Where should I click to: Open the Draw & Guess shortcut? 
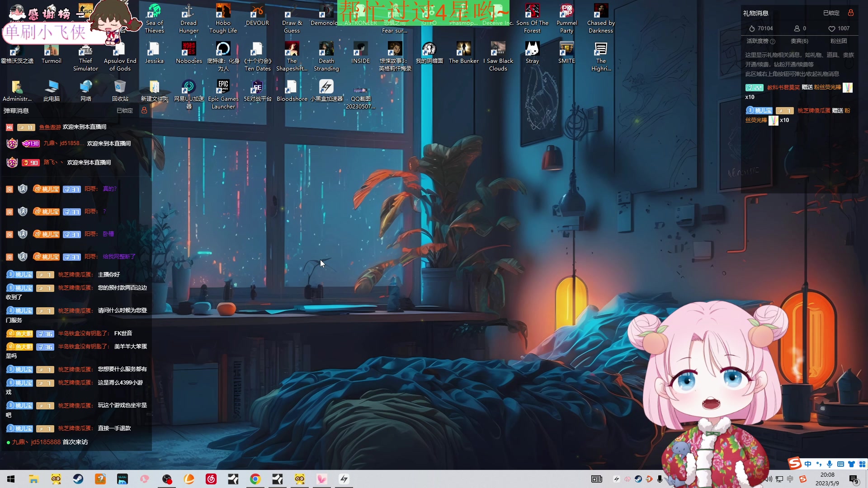click(292, 19)
